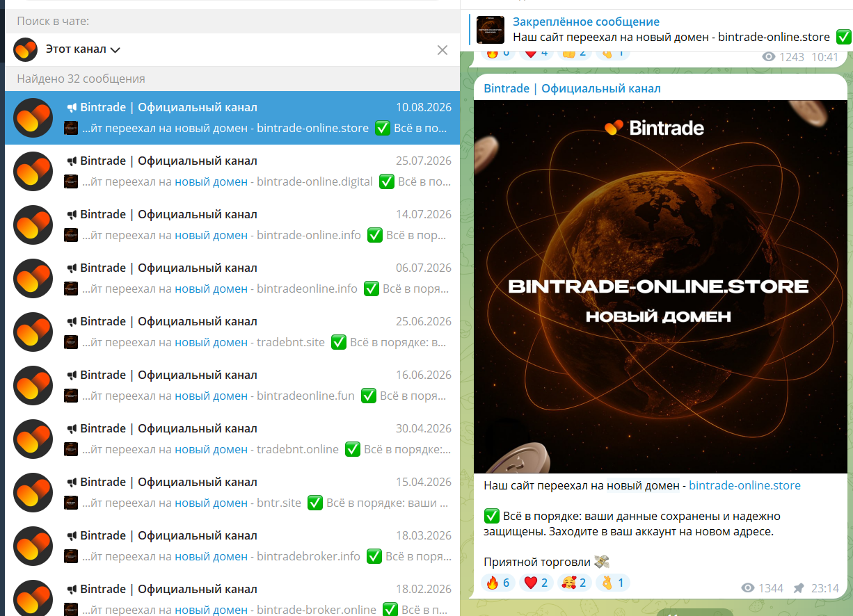Open search result dated 10.08.2026

click(x=232, y=117)
